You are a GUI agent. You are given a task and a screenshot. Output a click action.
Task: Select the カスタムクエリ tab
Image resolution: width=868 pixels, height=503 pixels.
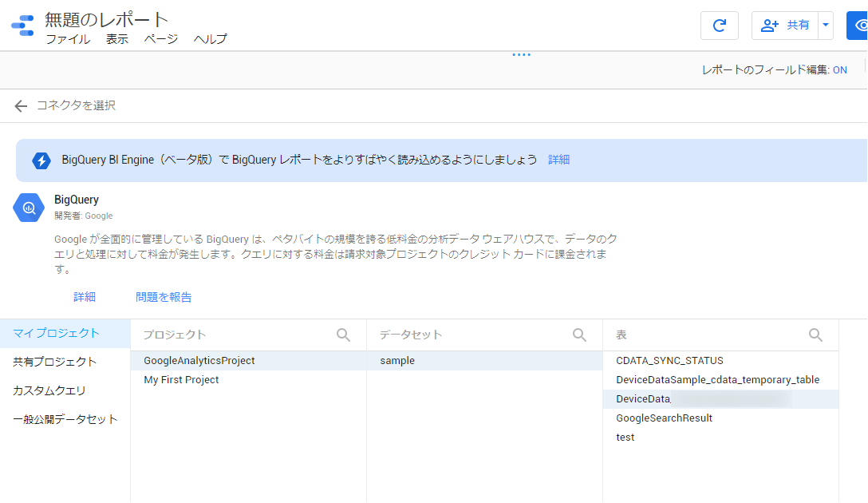[x=65, y=391]
